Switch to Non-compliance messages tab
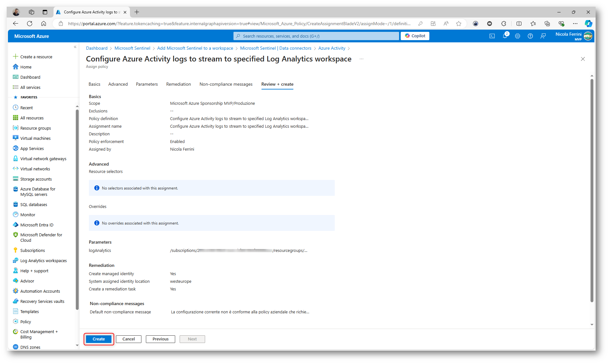The height and width of the screenshot is (364, 609). (x=226, y=84)
